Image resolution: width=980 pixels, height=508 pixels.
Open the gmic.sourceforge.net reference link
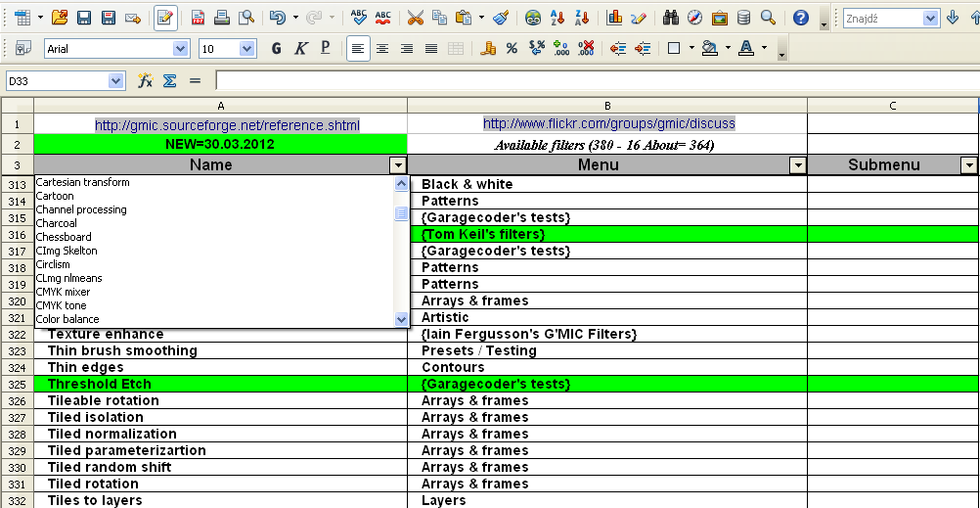coord(227,125)
